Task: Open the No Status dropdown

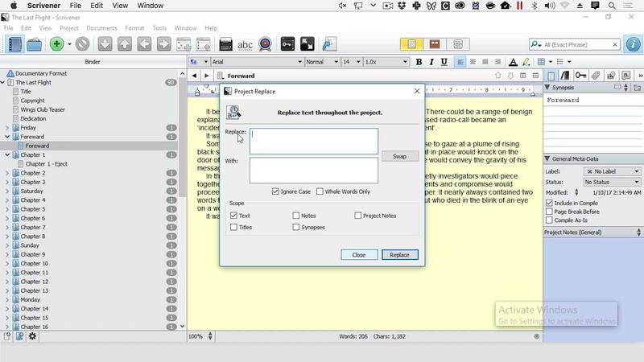Action: tap(612, 182)
